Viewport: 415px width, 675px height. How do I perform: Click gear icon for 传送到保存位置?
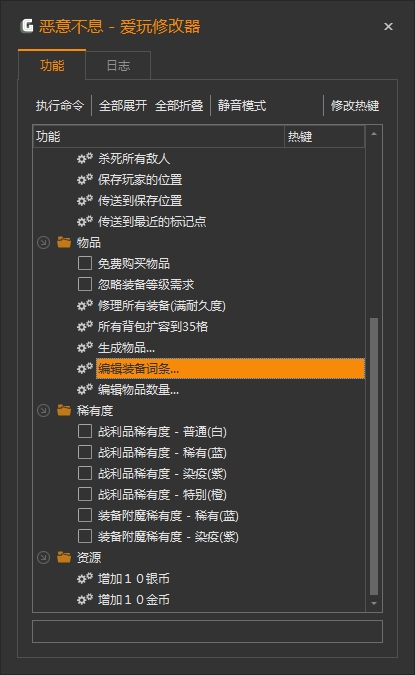point(85,201)
